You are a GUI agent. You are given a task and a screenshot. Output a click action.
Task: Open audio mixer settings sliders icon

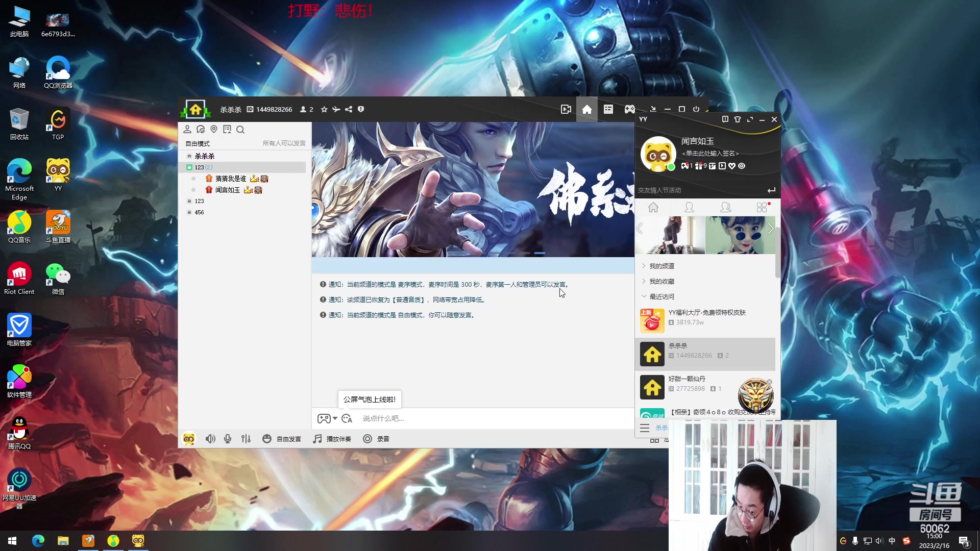(246, 439)
